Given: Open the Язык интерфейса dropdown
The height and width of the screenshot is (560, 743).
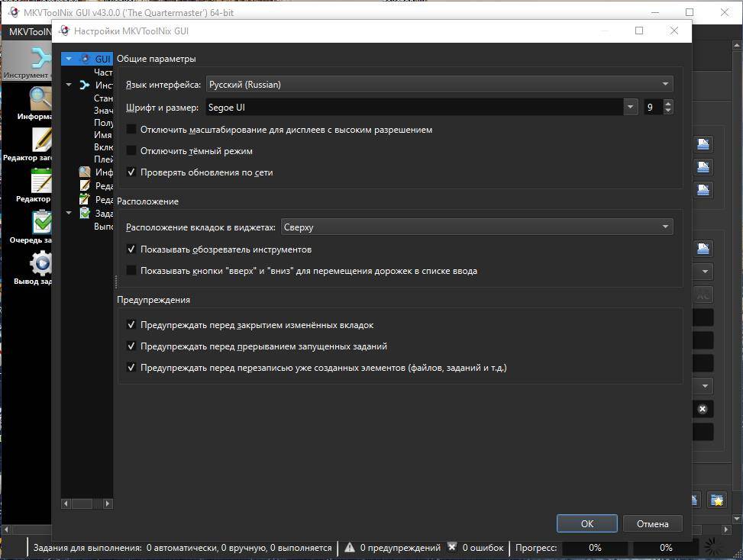Looking at the screenshot, I should click(439, 84).
